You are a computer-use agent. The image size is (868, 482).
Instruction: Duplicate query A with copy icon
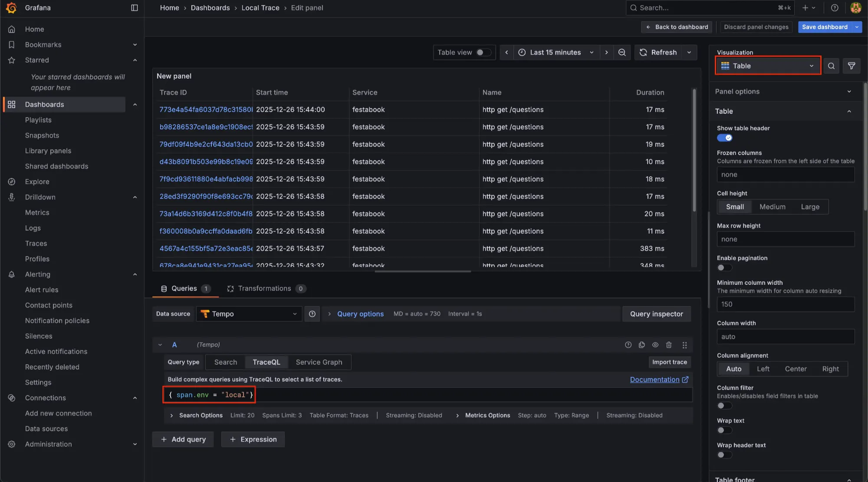click(641, 345)
